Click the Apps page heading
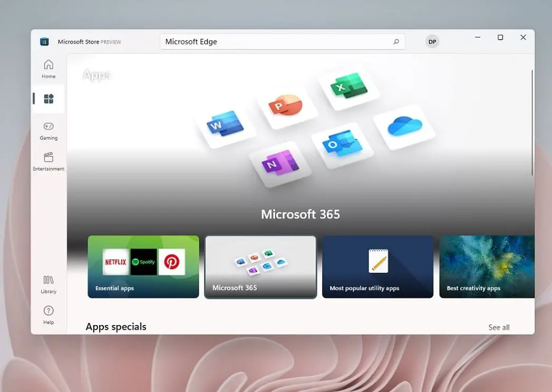This screenshot has width=552, height=392. (x=96, y=75)
